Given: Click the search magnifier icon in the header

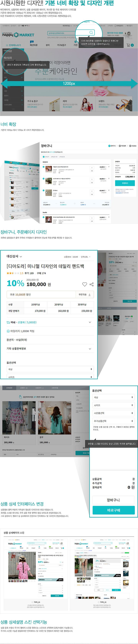Looking at the screenshot, I should click(x=91, y=32).
